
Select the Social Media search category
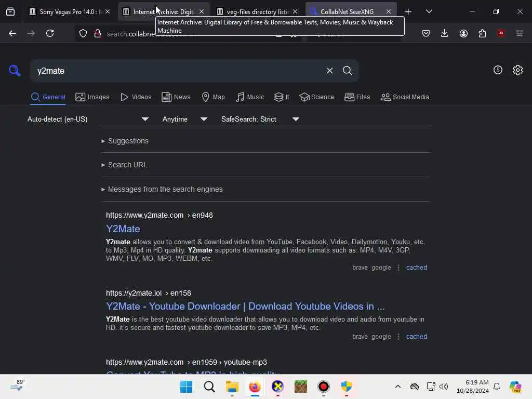[404, 97]
